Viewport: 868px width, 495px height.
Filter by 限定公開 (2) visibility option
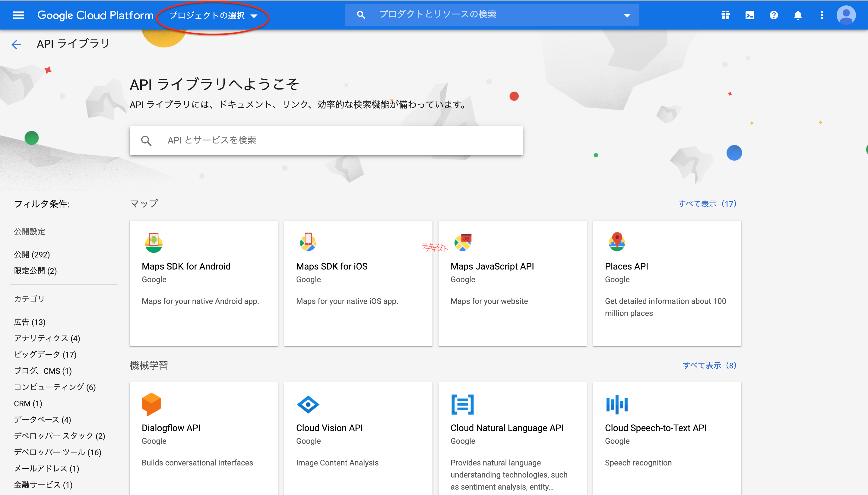pyautogui.click(x=35, y=271)
